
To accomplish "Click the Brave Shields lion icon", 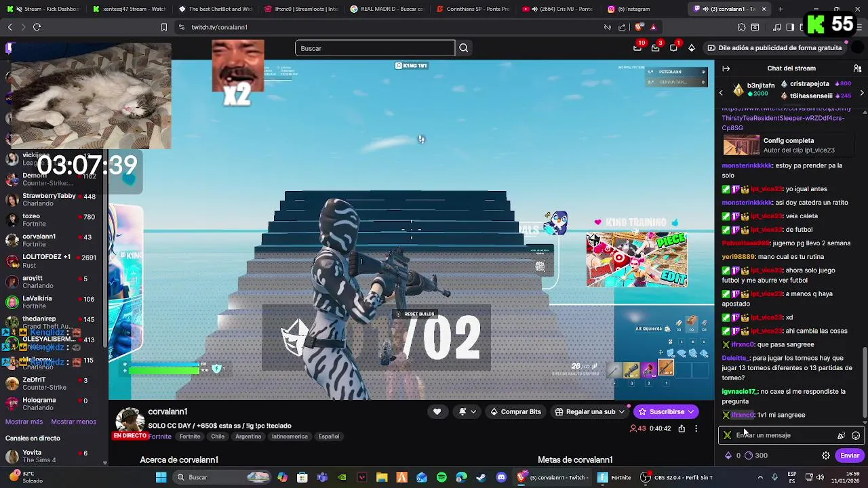I will click(x=639, y=27).
